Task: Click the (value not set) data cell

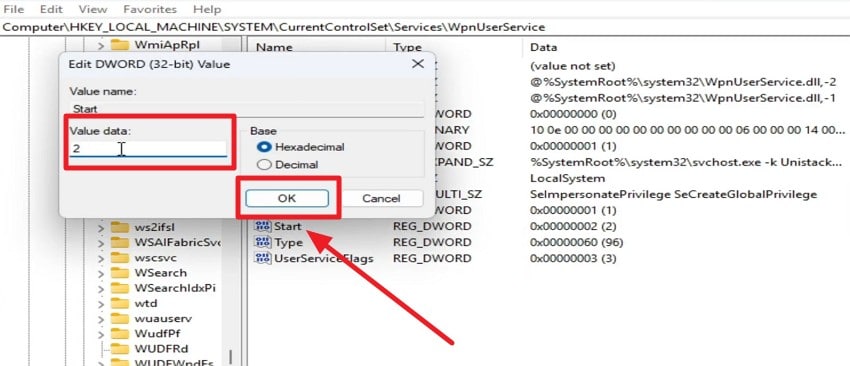Action: (x=572, y=66)
